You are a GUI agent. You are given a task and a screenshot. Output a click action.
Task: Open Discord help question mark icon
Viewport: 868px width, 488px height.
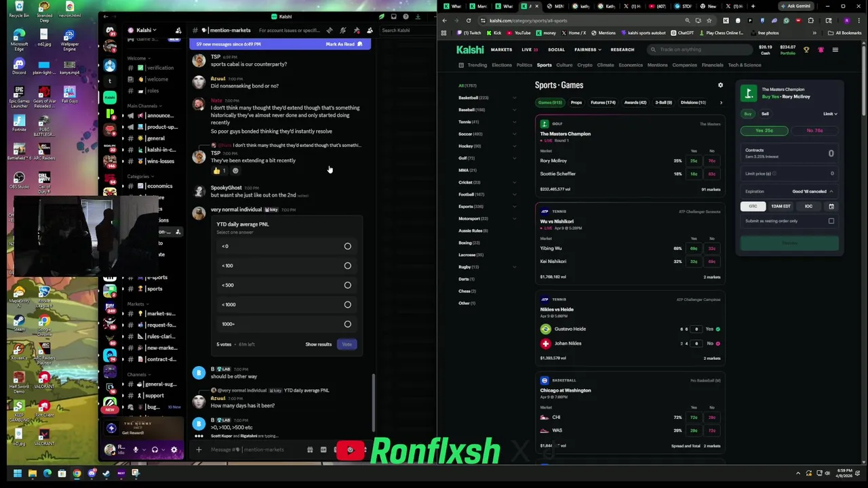click(x=406, y=17)
